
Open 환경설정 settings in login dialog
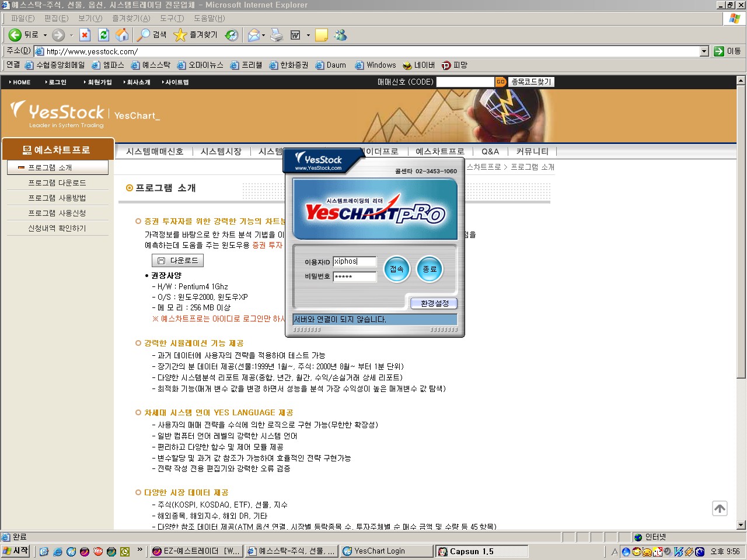click(435, 303)
